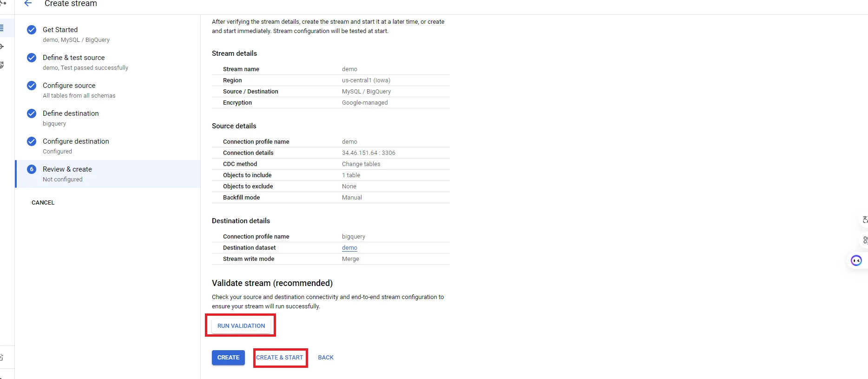Click the CREATE & START button

pyautogui.click(x=280, y=358)
